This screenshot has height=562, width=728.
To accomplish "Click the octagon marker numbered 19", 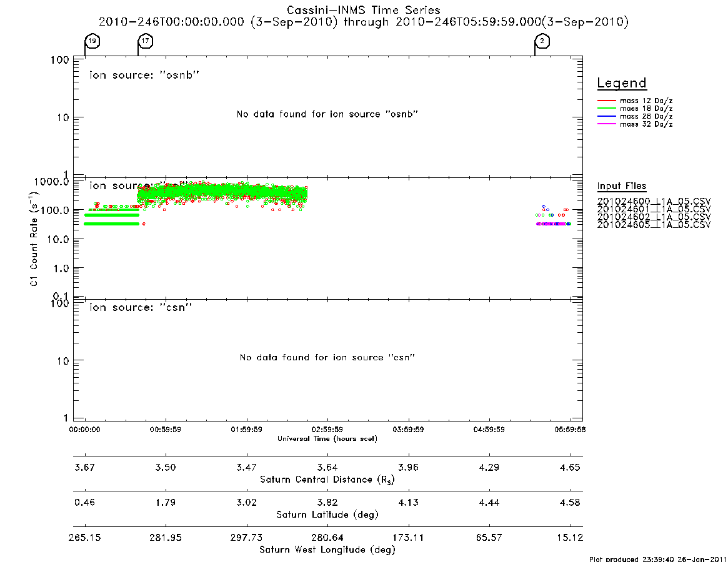I will coord(92,41).
